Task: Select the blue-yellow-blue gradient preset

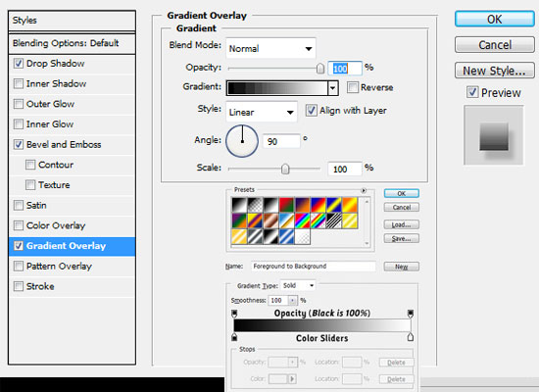Action: click(x=334, y=205)
